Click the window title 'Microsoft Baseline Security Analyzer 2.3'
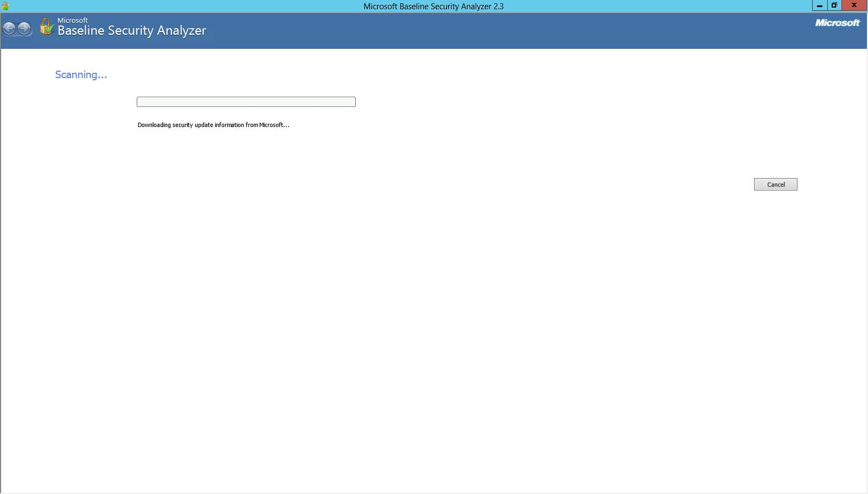 pyautogui.click(x=433, y=7)
